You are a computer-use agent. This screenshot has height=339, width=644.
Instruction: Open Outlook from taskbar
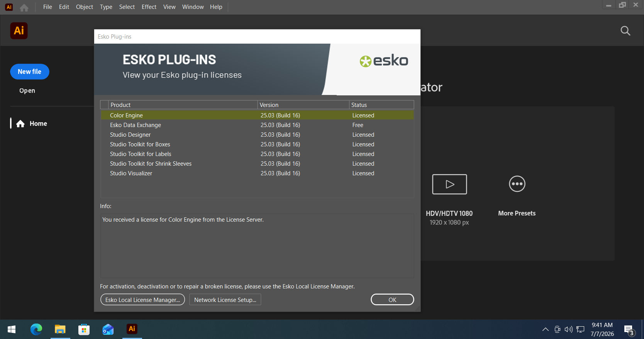(x=108, y=329)
